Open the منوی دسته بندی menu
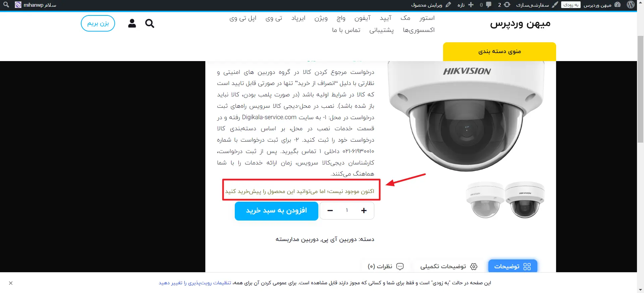Image resolution: width=644 pixels, height=293 pixels. [x=499, y=51]
